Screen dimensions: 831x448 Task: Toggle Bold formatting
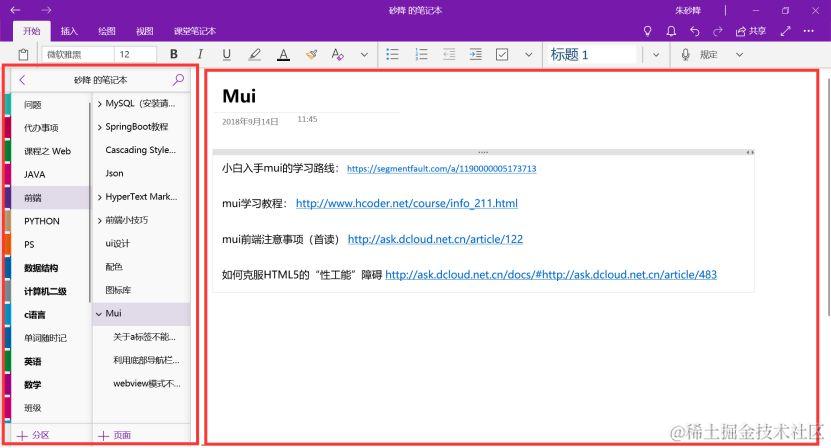[173, 55]
